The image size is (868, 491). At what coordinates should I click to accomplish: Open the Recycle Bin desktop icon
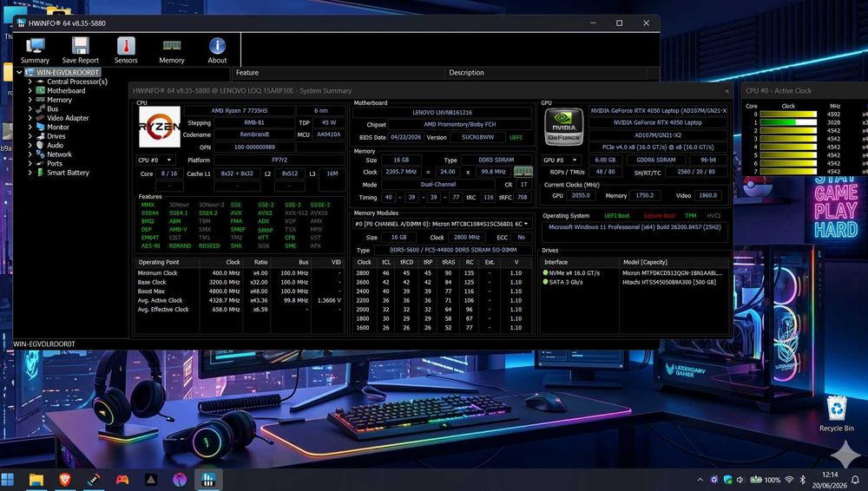point(837,414)
